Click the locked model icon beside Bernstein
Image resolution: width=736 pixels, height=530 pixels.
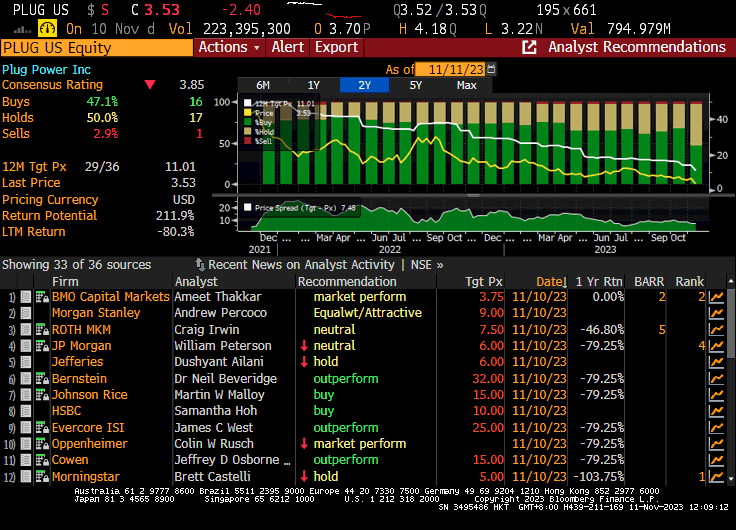[42, 378]
